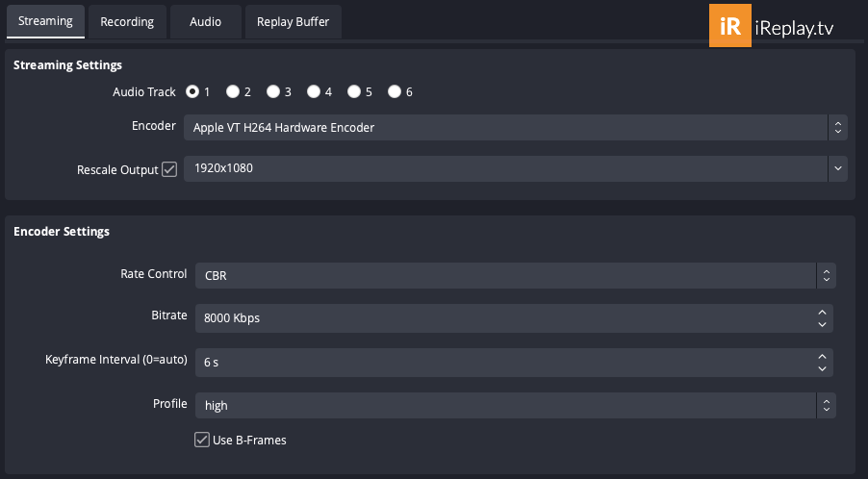Toggle the Use B-Frames checkbox
Image resolution: width=868 pixels, height=479 pixels.
point(201,440)
